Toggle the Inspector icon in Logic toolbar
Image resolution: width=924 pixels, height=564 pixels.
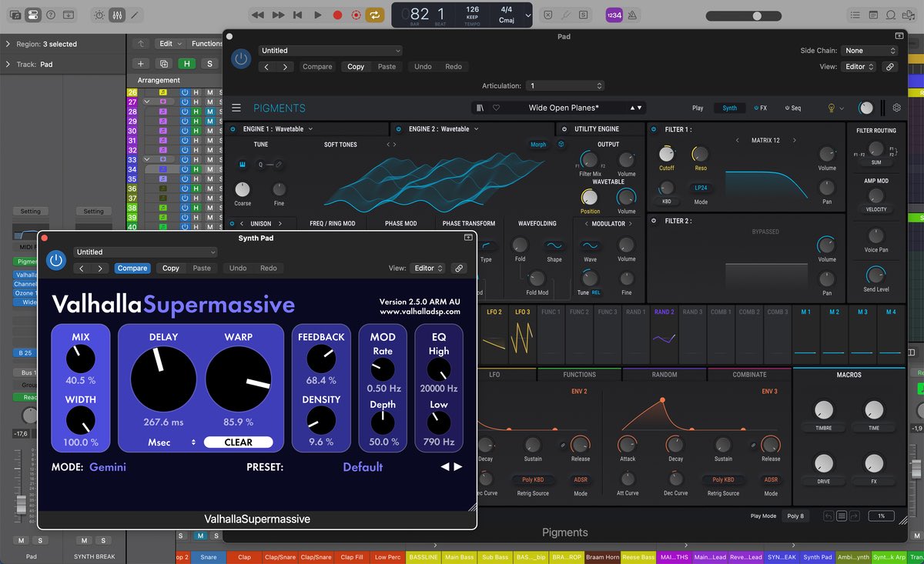click(x=32, y=15)
